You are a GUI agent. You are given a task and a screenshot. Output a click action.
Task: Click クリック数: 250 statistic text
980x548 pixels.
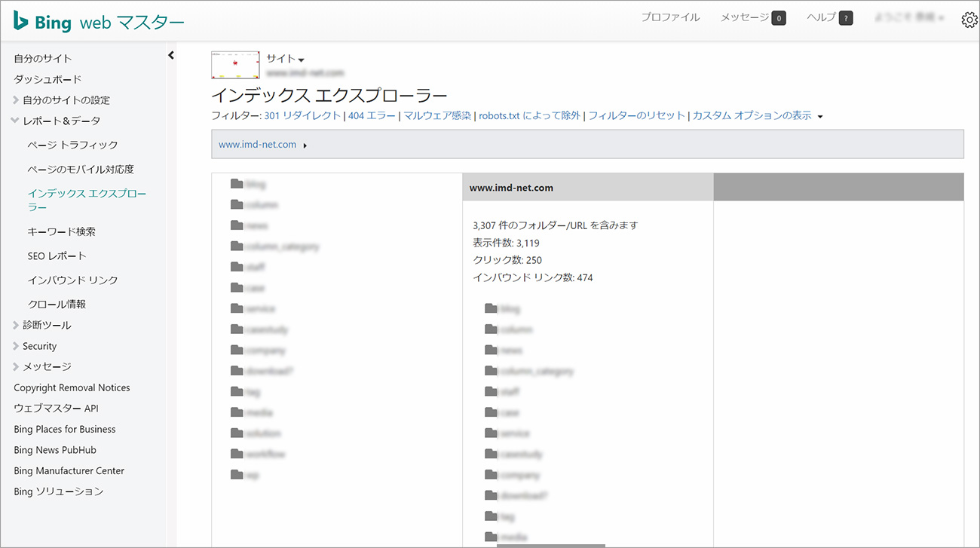pyautogui.click(x=507, y=260)
